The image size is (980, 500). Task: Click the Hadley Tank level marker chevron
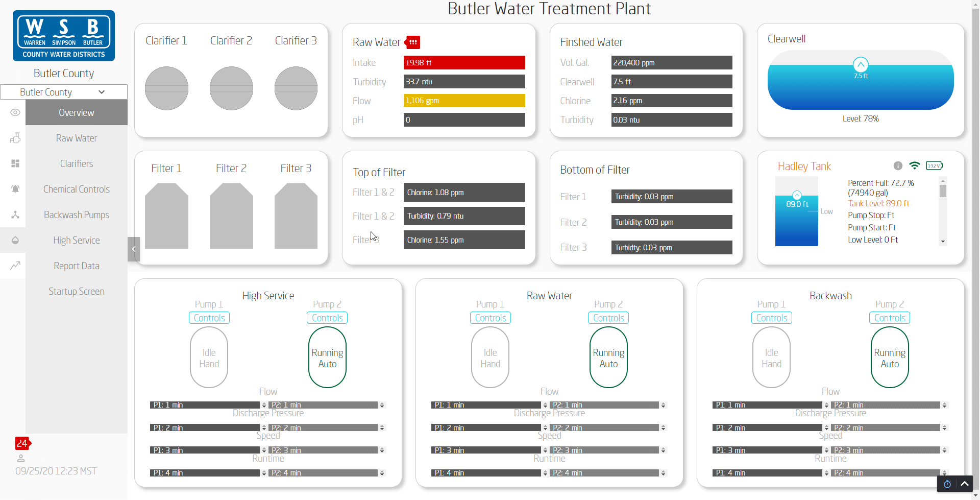point(797,195)
